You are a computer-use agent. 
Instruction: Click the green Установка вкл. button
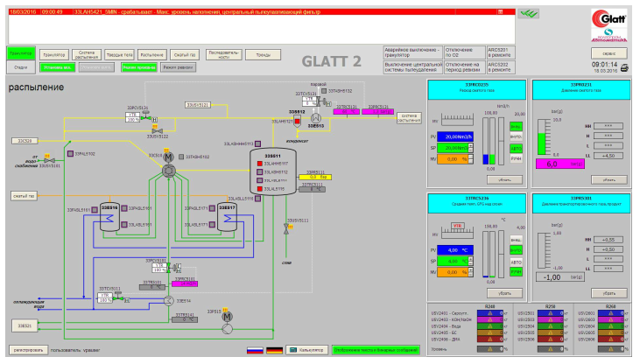pyautogui.click(x=58, y=67)
